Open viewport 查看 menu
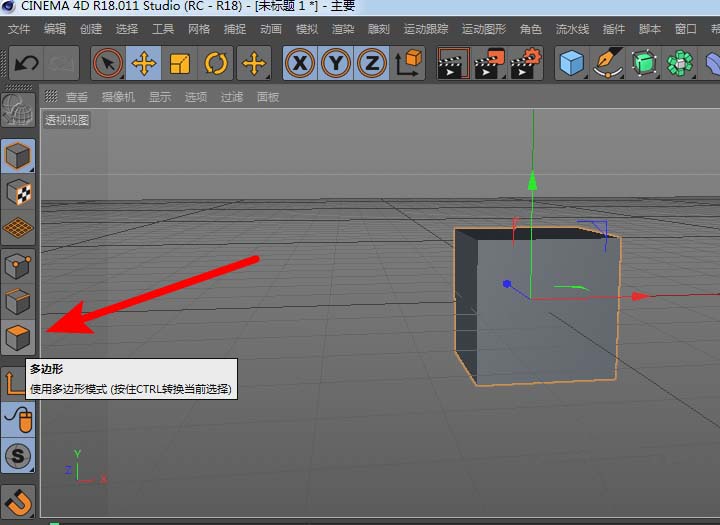This screenshot has height=525, width=720. point(77,97)
